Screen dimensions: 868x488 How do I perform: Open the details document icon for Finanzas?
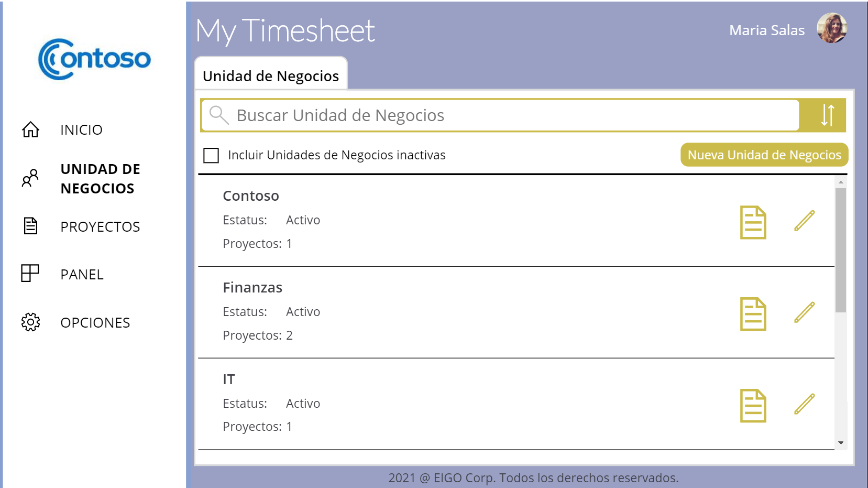tap(753, 314)
